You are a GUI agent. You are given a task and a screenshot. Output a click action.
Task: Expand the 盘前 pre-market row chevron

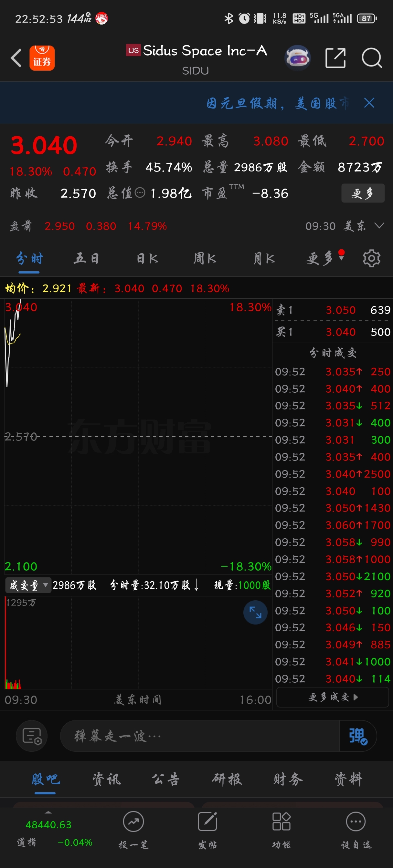(379, 226)
